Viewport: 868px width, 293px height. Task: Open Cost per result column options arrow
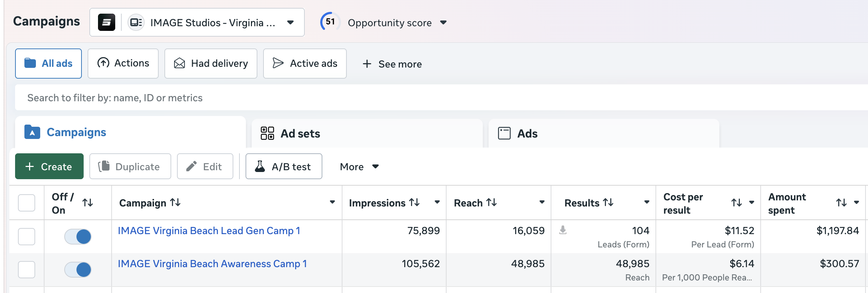(x=752, y=203)
